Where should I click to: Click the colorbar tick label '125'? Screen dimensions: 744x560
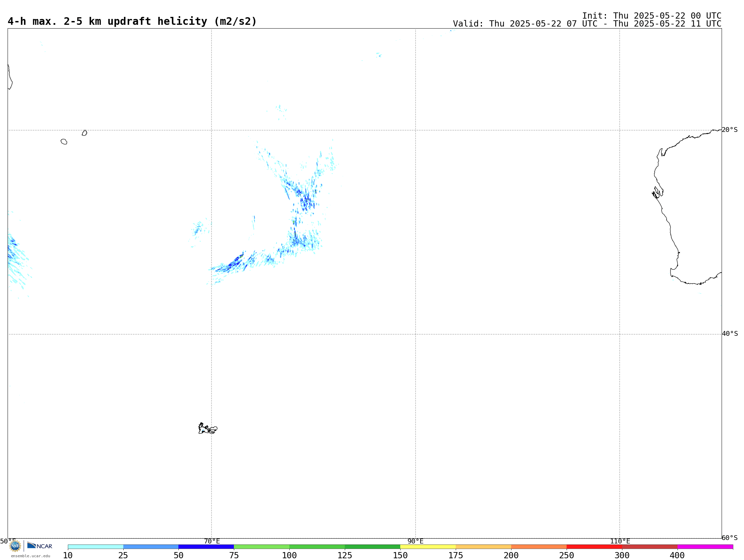click(x=345, y=556)
